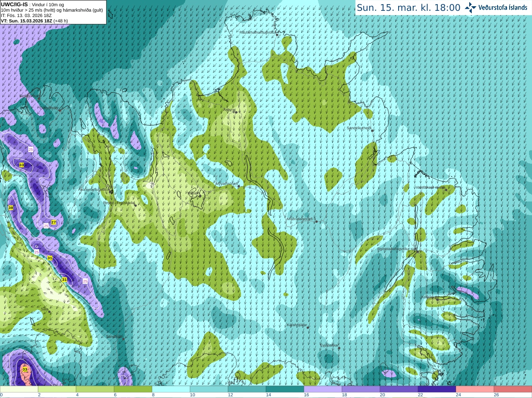
Task: Click the Egilsstaðaflugvöllur sjálf station label
Action: pos(397,249)
